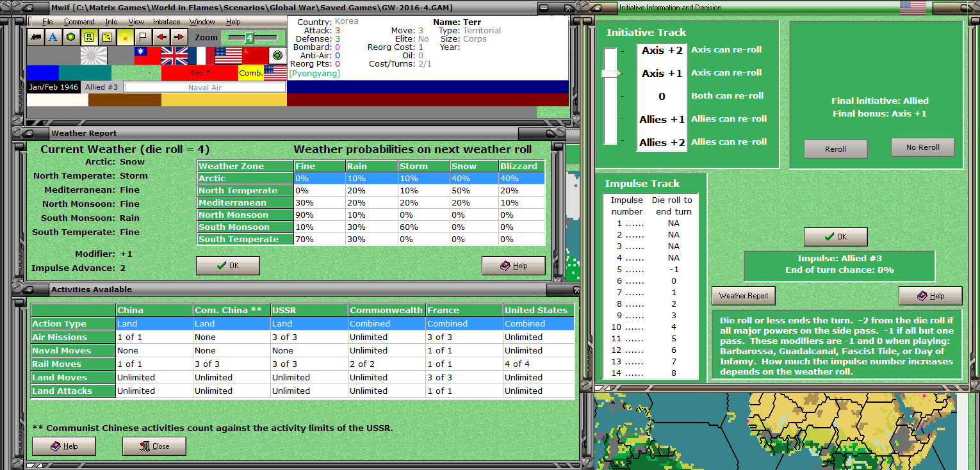Click the Blizzard column header
Screen dimensions: 980x470
521,166
